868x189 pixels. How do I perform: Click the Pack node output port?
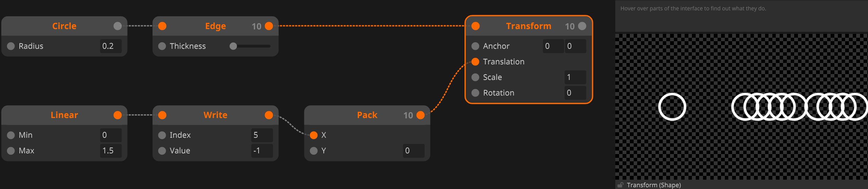click(x=420, y=115)
